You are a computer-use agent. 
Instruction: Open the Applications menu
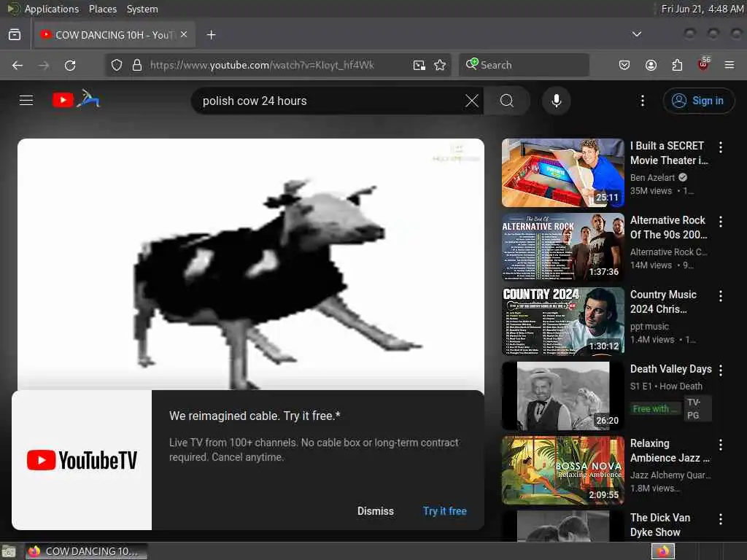click(x=52, y=9)
